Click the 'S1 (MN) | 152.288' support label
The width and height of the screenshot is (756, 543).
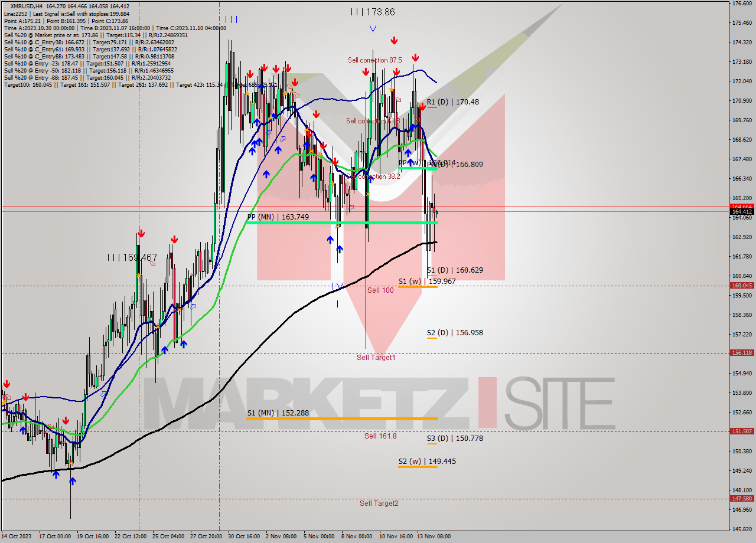point(278,413)
